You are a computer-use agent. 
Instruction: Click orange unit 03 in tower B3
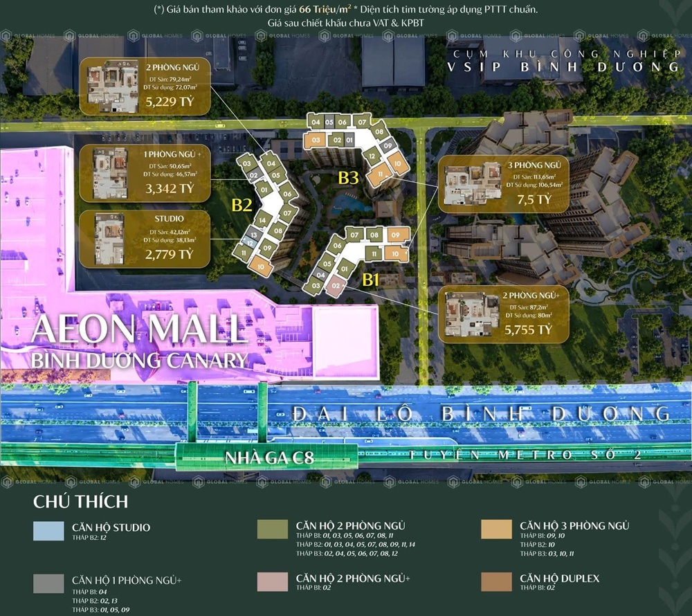315,141
